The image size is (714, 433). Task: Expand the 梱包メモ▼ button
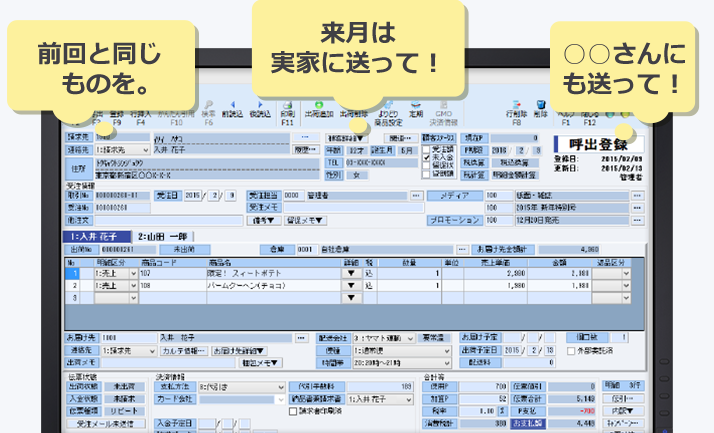(260, 363)
